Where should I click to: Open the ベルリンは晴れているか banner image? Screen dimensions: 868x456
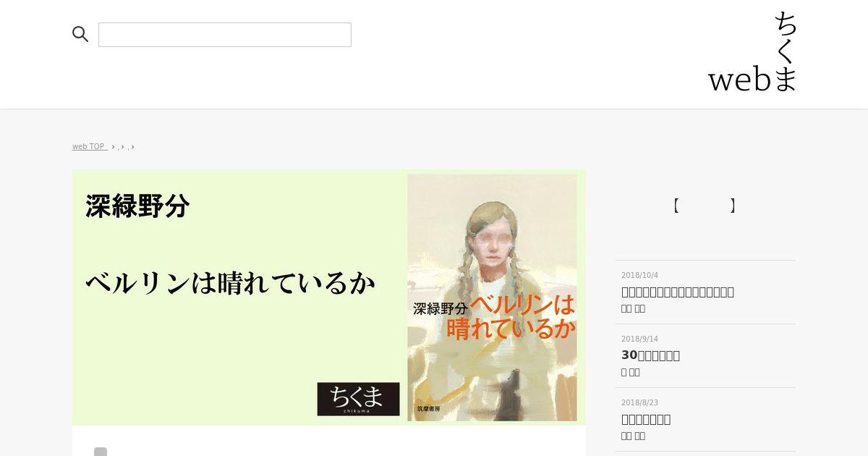[x=329, y=297]
